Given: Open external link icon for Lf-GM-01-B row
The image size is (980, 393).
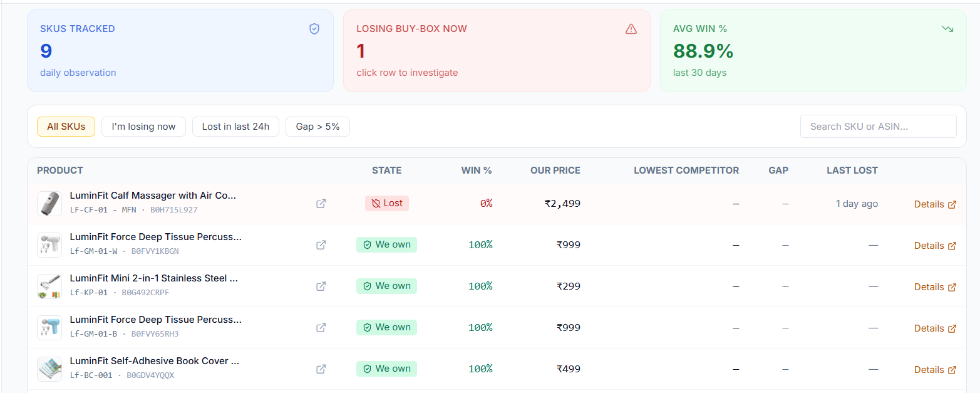Looking at the screenshot, I should point(321,328).
